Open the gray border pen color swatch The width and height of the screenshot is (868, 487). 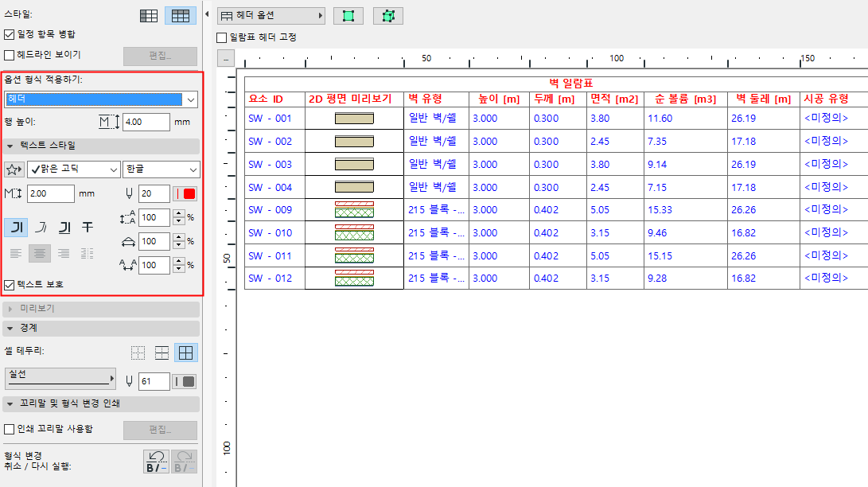click(185, 381)
